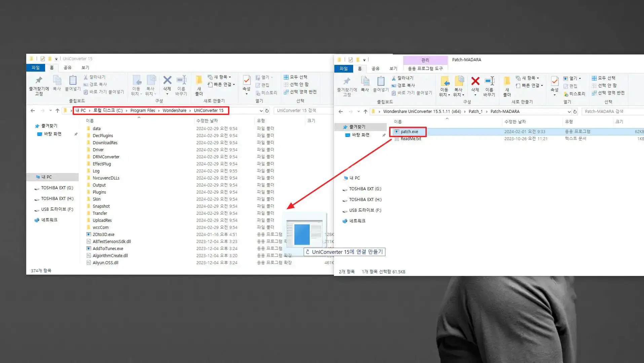Open 보기 tab in Patch-MADARA window
Image resolution: width=644 pixels, height=363 pixels.
point(393,69)
